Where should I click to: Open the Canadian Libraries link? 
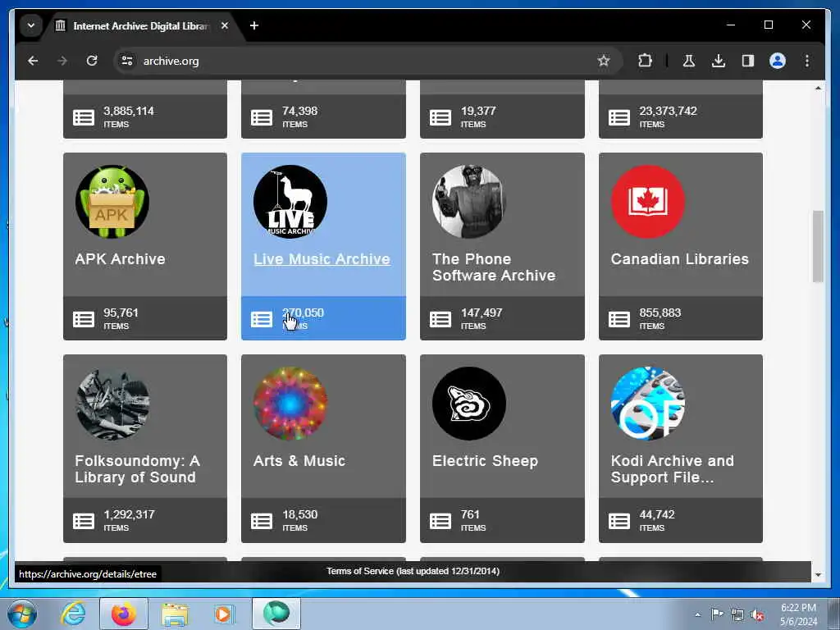tap(679, 259)
